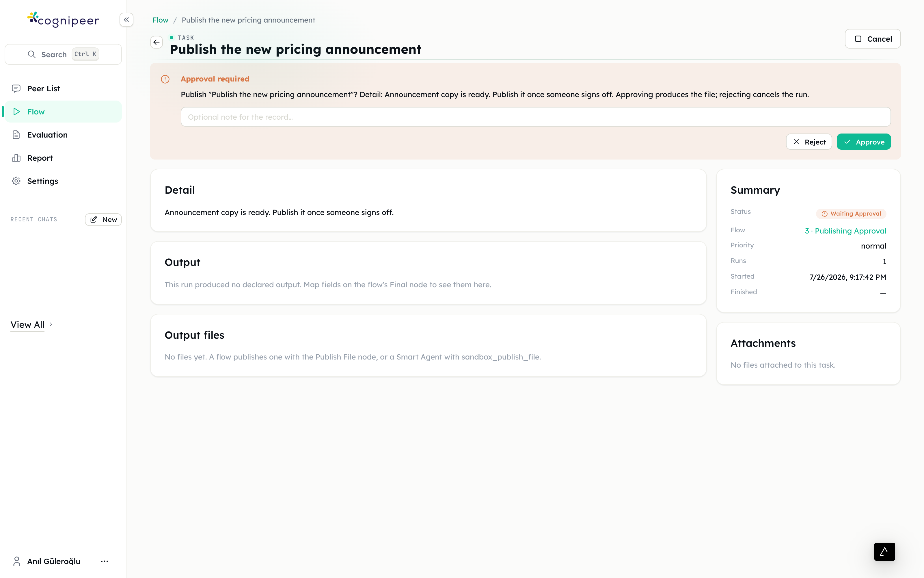Click the Detail section heading
Viewport: 924px width, 578px height.
[179, 190]
